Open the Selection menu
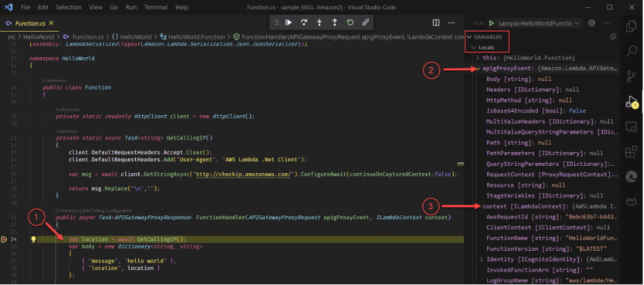Screen dimensions: 644x285 pos(69,7)
